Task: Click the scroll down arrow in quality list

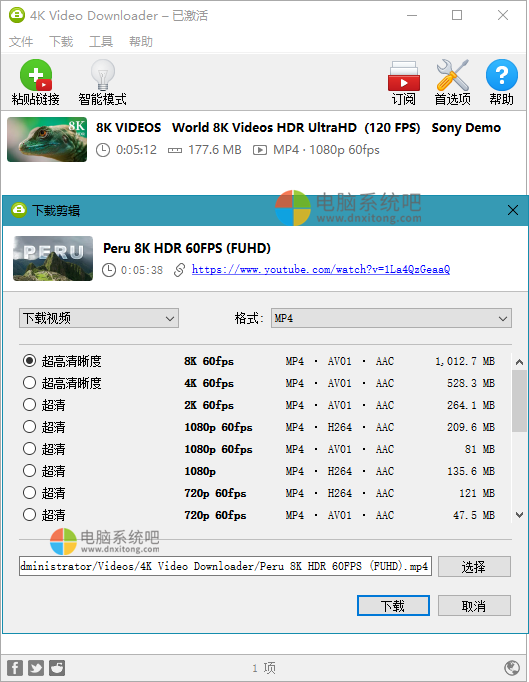Action: click(519, 515)
